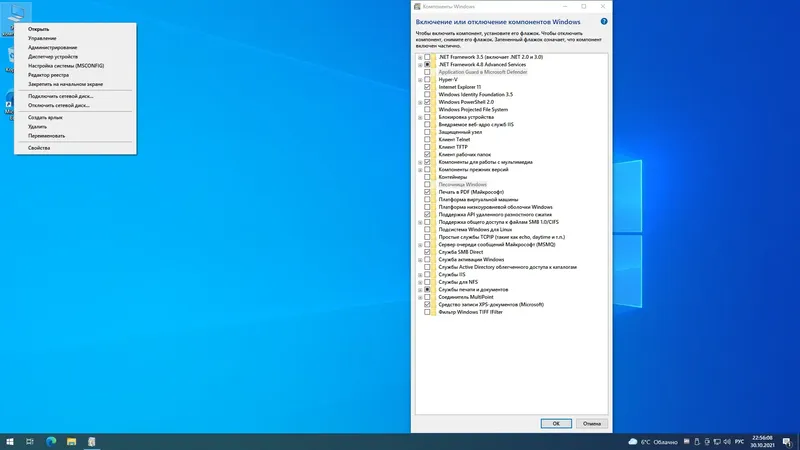
Task: Open File Explorer from the taskbar
Action: pos(71,442)
